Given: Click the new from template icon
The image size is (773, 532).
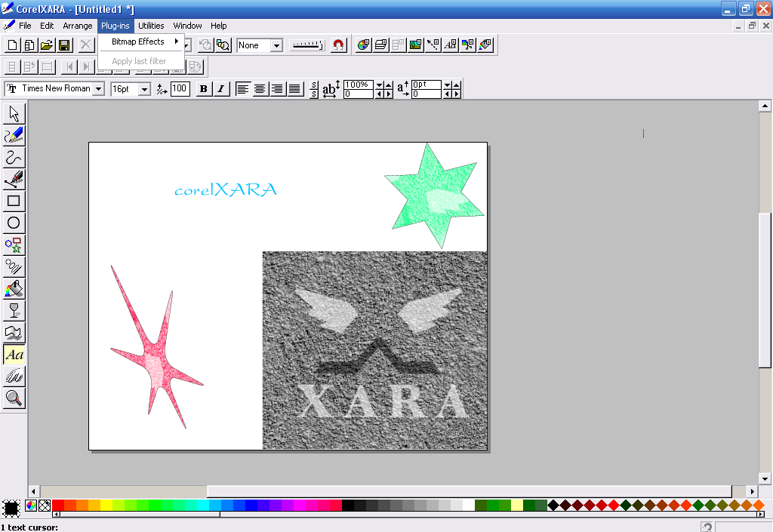Looking at the screenshot, I should pos(29,45).
